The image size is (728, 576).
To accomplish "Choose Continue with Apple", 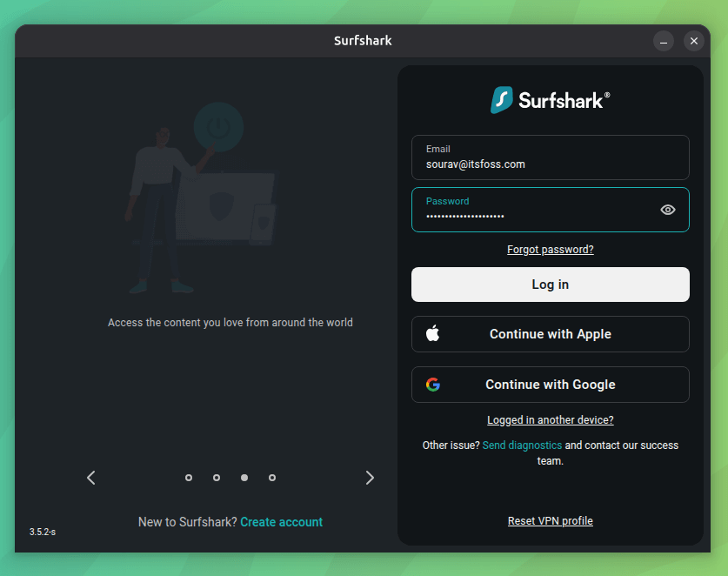I will coord(551,334).
